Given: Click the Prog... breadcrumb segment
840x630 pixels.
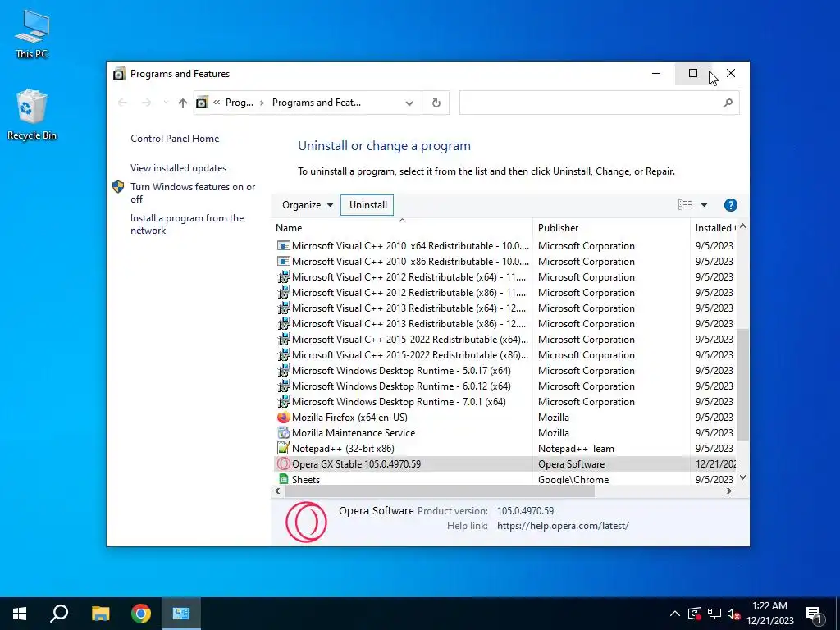Looking at the screenshot, I should click(239, 103).
